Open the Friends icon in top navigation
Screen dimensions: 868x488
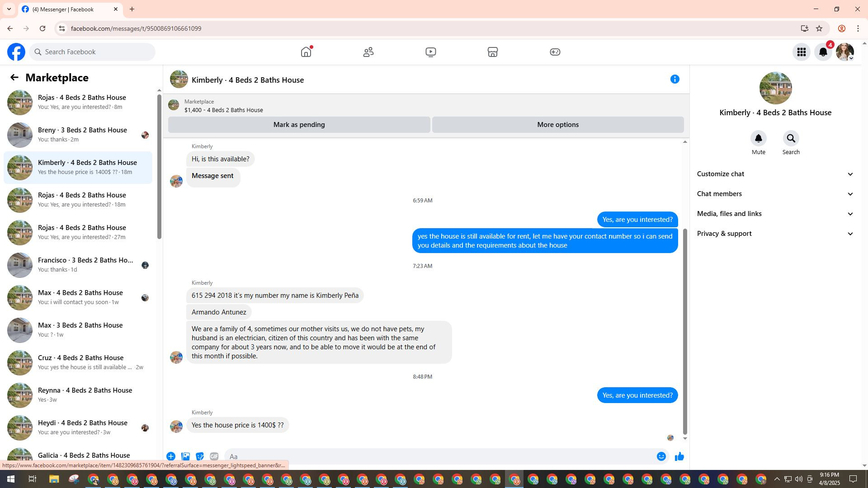click(x=368, y=52)
